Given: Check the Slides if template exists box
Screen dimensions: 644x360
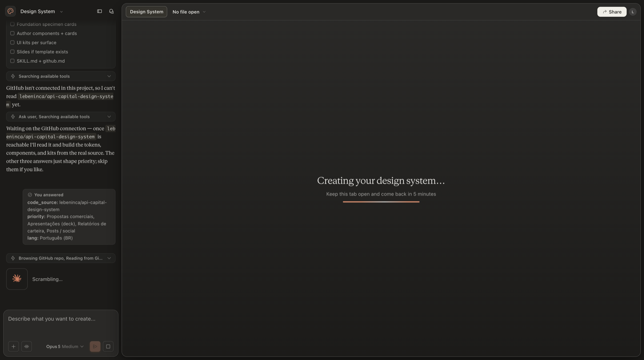Looking at the screenshot, I should (x=12, y=52).
